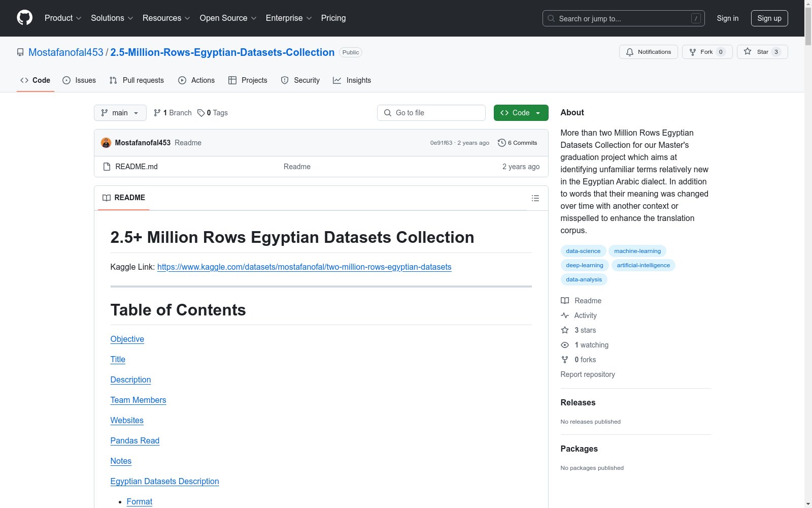Click the Sign in link
The height and width of the screenshot is (508, 812).
728,18
